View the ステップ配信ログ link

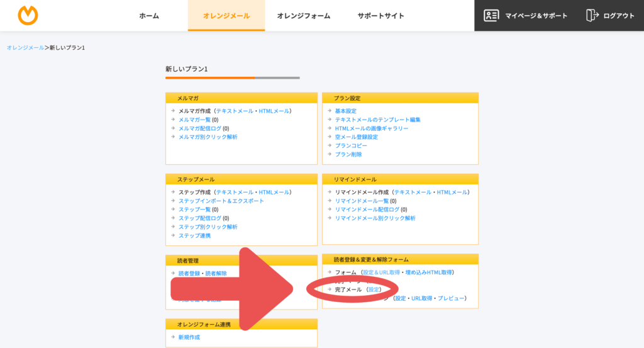[199, 218]
